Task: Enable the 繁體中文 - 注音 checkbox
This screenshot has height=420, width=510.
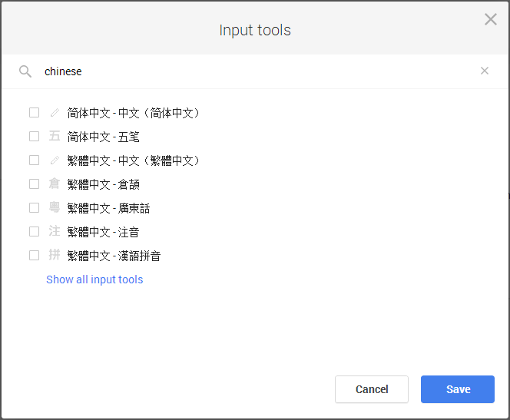Action: point(34,231)
